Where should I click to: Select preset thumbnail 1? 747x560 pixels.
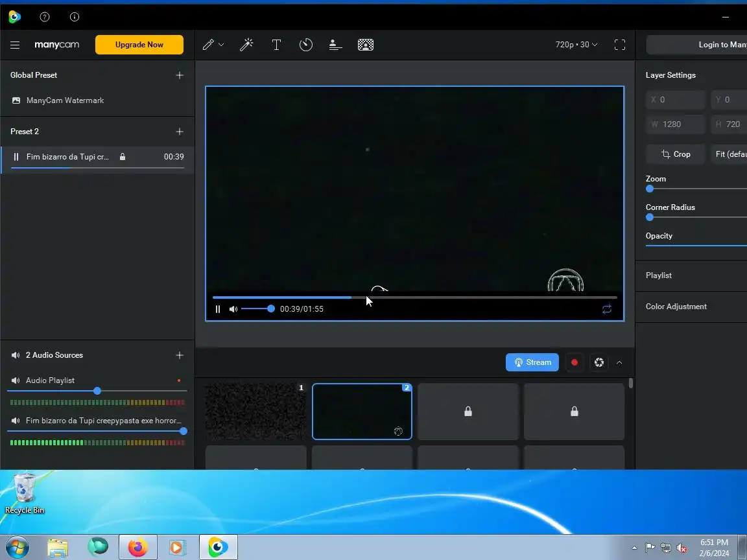click(x=256, y=412)
